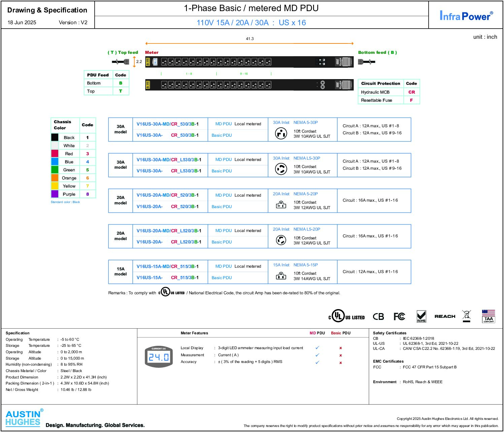This screenshot has height=432, width=504.
Task: Click the NEMA 5-30P plug symbol
Action: tap(281, 133)
